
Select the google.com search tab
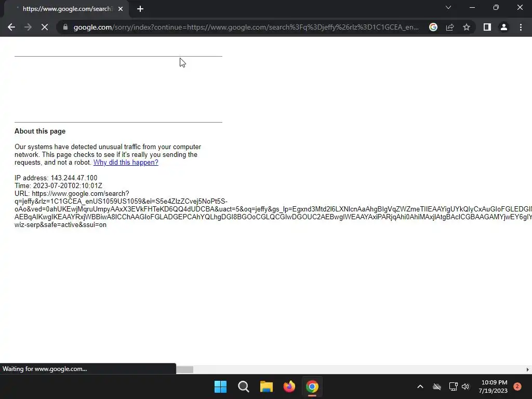pyautogui.click(x=66, y=9)
